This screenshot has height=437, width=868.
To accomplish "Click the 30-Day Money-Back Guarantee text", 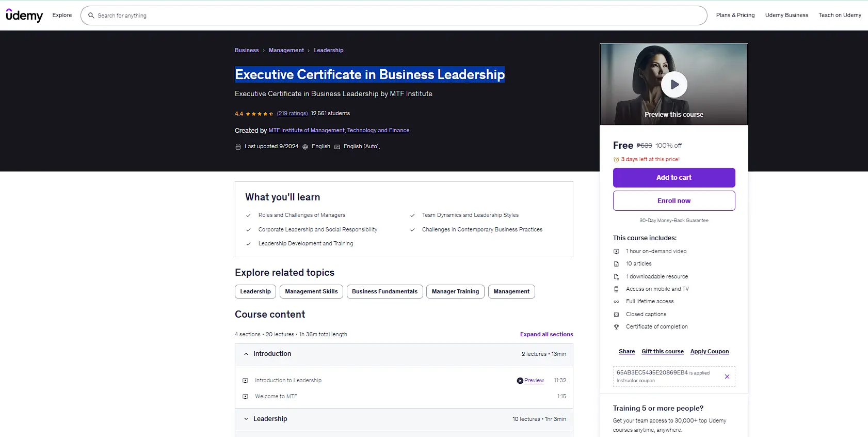I will [x=674, y=221].
